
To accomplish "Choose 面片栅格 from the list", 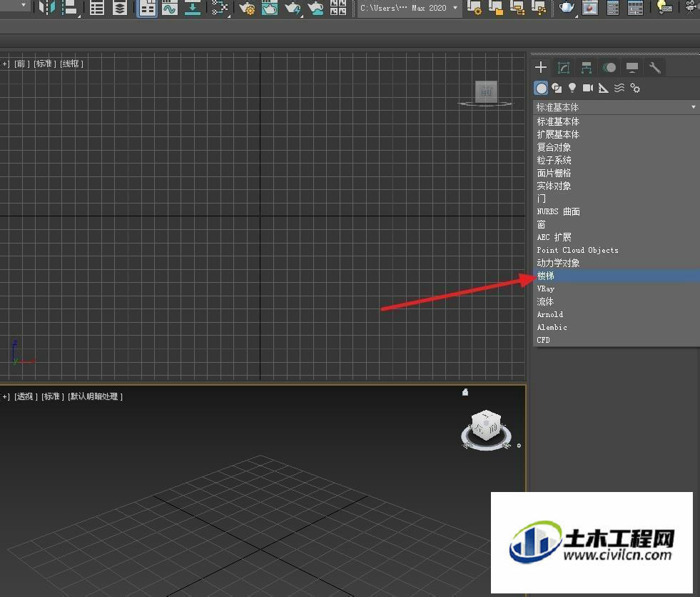I will (617, 173).
